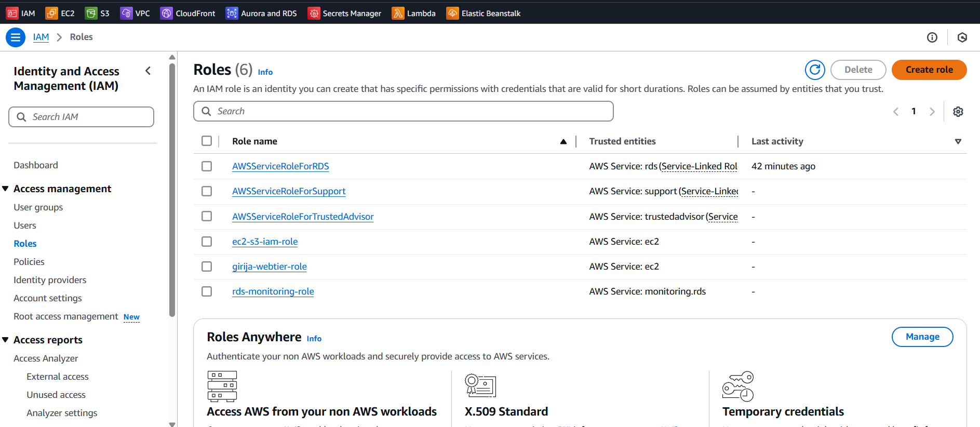Viewport: 980px width, 427px height.
Task: Click the magnifier icon in Search IAM
Action: click(x=21, y=117)
